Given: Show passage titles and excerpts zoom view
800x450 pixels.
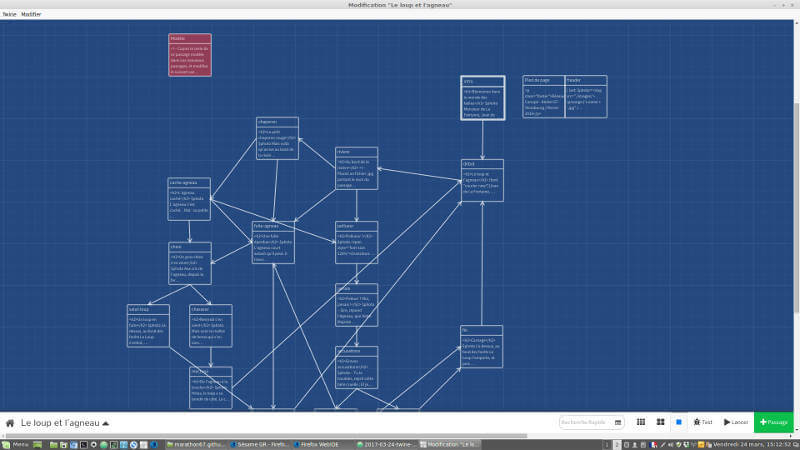Looking at the screenshot, I should [x=679, y=422].
